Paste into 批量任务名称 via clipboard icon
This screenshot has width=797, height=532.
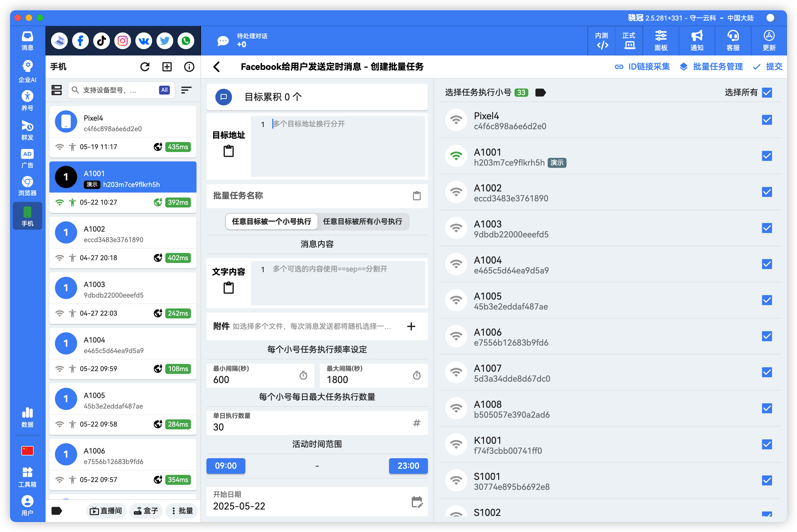(417, 196)
